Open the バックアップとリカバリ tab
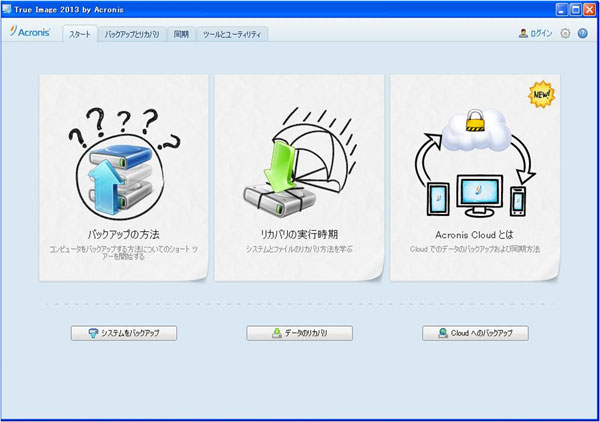 132,34
